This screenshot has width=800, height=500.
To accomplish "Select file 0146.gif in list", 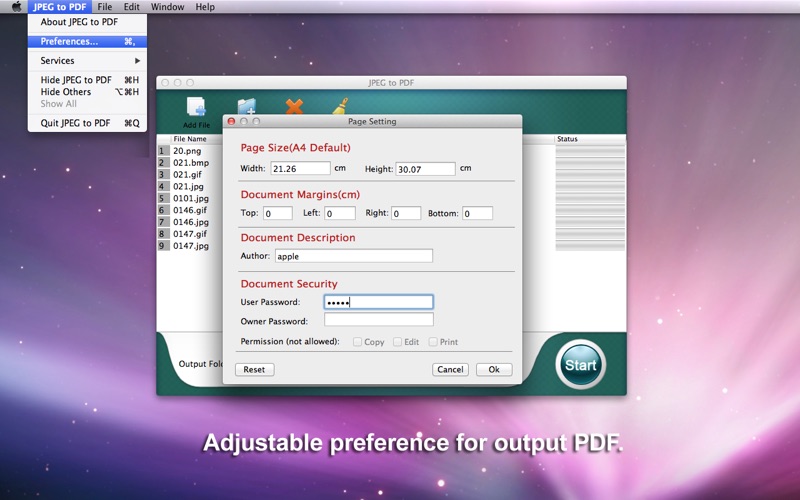I will click(x=190, y=210).
